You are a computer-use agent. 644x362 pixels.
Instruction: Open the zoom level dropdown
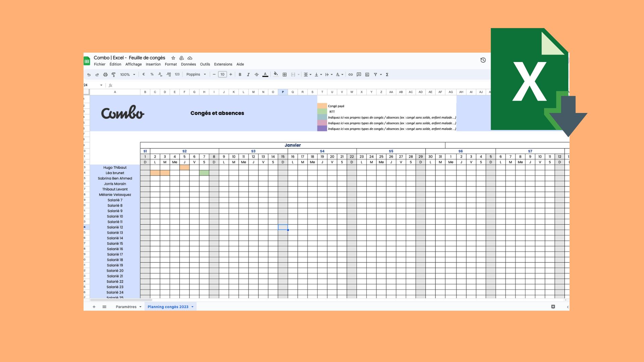[x=127, y=74]
